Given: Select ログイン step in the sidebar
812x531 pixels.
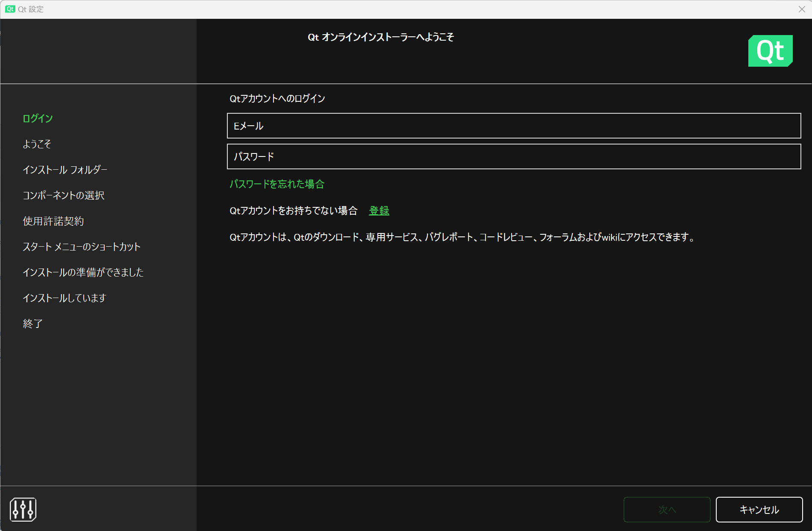Looking at the screenshot, I should (x=38, y=118).
